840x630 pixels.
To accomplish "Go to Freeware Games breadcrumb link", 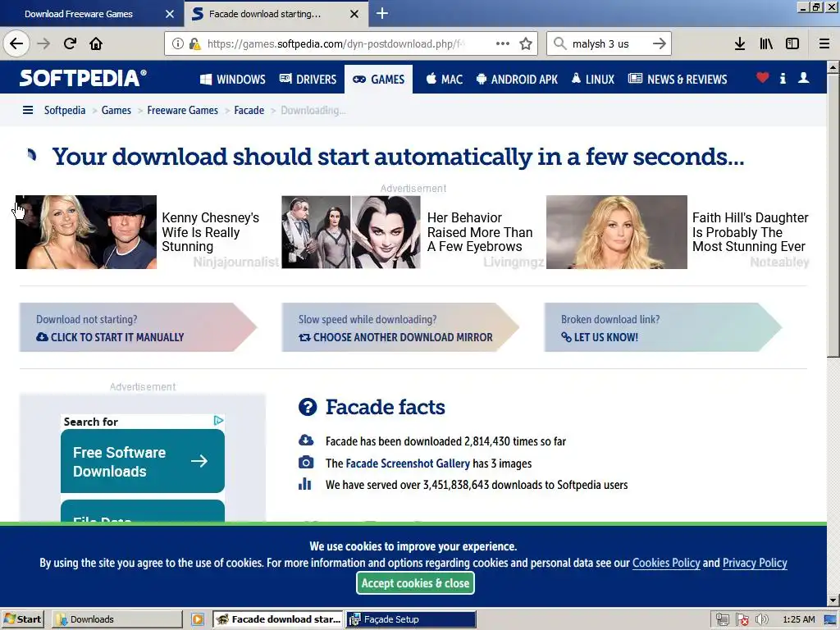I will click(183, 111).
